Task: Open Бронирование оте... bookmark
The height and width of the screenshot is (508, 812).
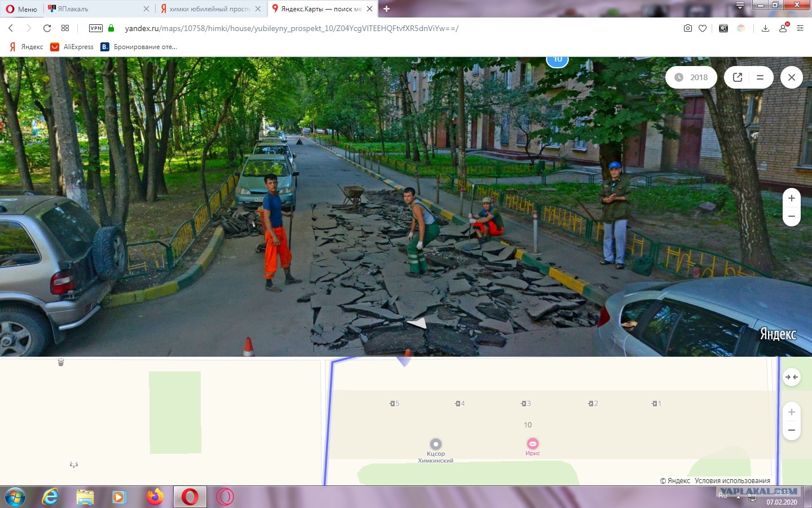Action: coord(139,47)
